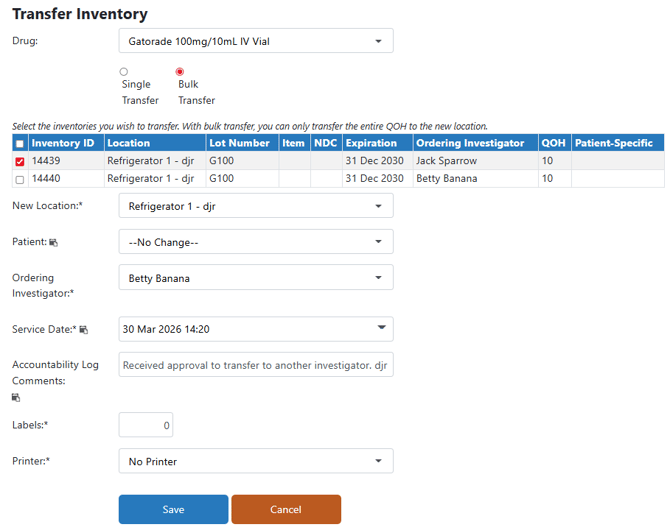Screen dimensions: 670x530
Task: Expand the Patient No Change dropdown
Action: (256, 242)
